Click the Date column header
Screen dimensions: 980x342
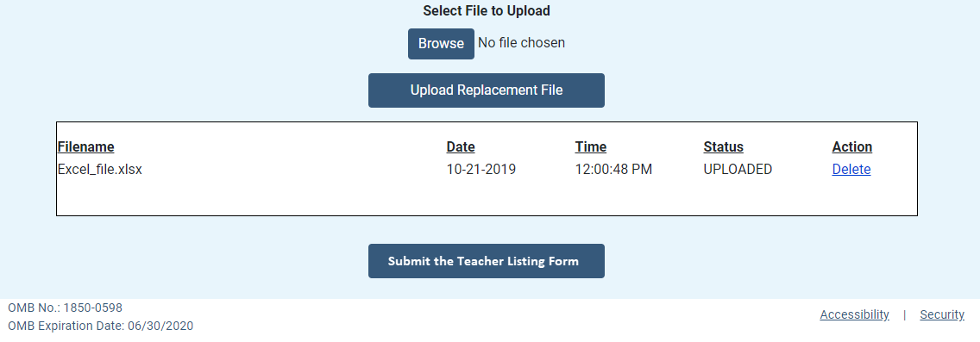(461, 146)
